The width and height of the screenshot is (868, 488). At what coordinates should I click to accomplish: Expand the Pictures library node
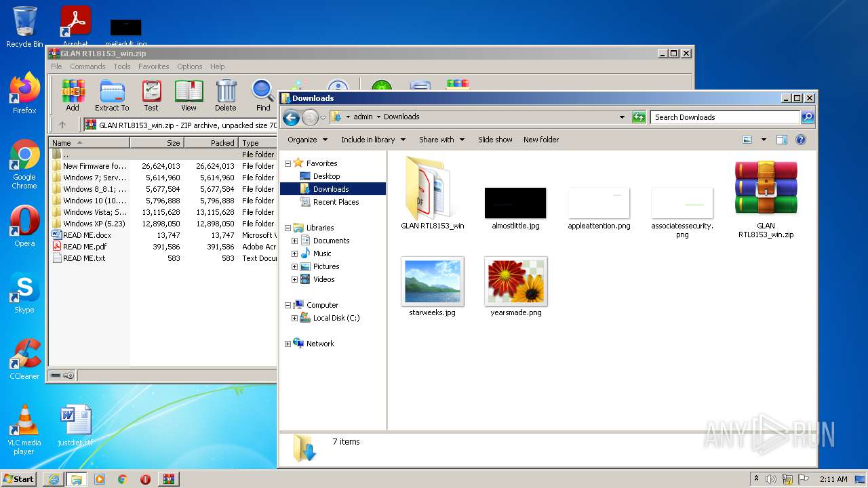click(x=294, y=266)
